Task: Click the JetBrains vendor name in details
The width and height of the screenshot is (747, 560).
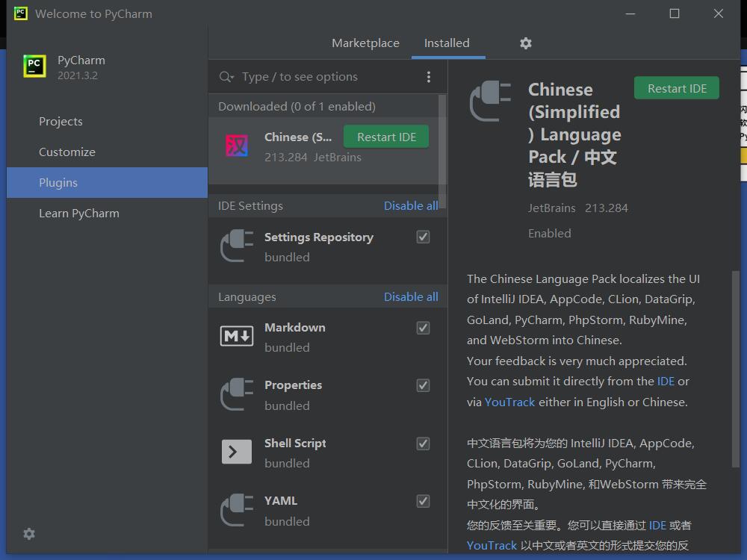Action: 552,208
